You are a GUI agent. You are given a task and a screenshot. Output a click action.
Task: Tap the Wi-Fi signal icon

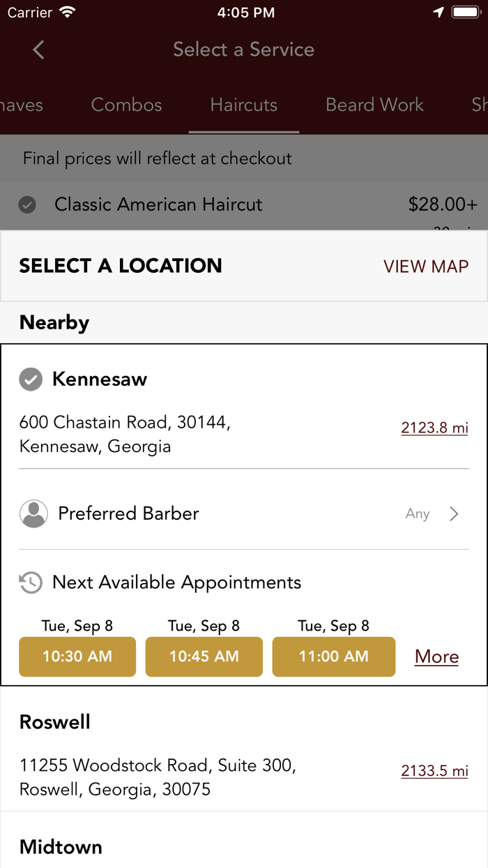(x=67, y=11)
